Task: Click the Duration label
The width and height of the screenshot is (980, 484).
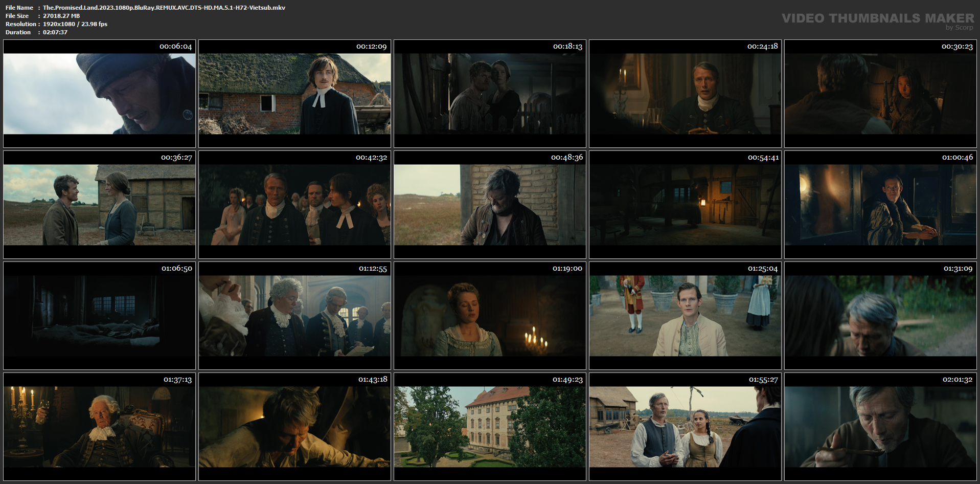Action: point(18,32)
